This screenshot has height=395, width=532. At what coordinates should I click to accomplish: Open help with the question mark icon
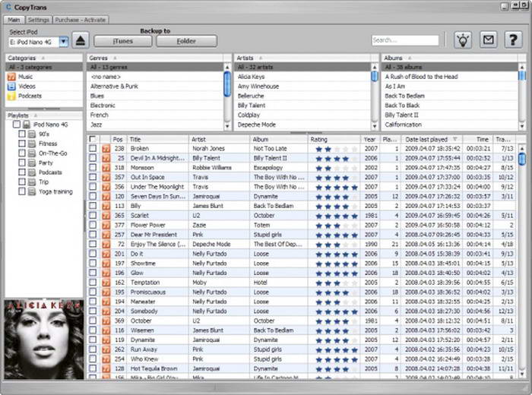(513, 40)
